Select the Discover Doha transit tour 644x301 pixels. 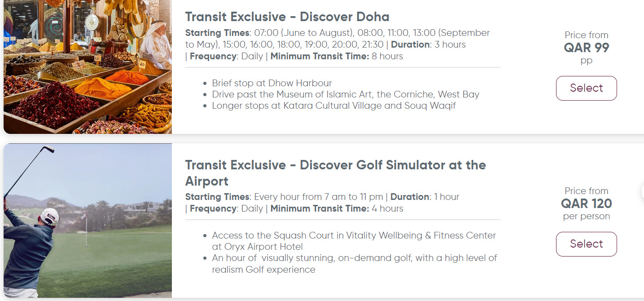click(586, 88)
